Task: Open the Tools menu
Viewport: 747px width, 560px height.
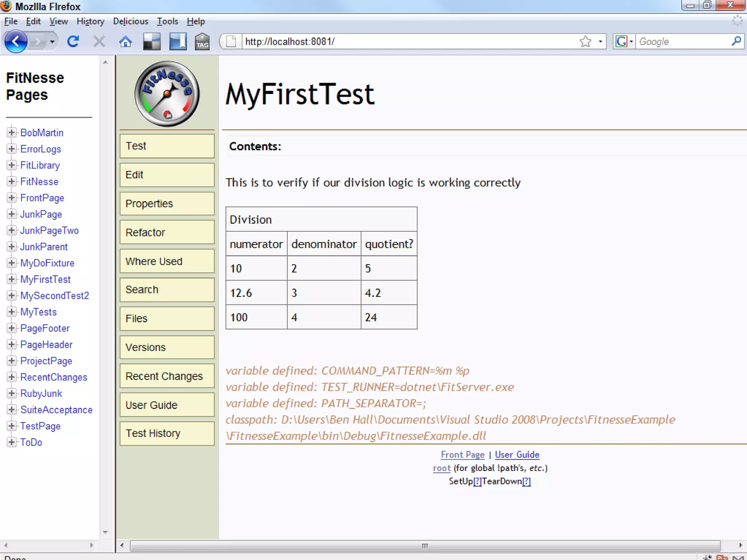Action: click(x=167, y=21)
